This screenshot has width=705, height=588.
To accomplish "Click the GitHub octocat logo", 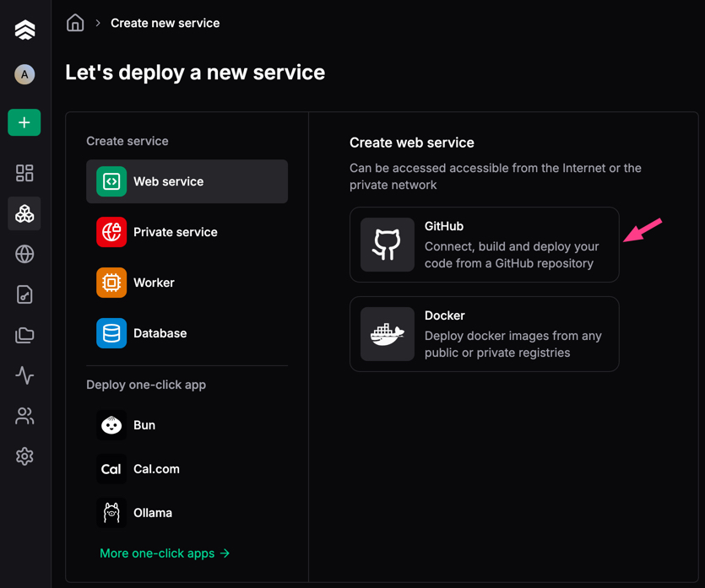I will [x=388, y=245].
